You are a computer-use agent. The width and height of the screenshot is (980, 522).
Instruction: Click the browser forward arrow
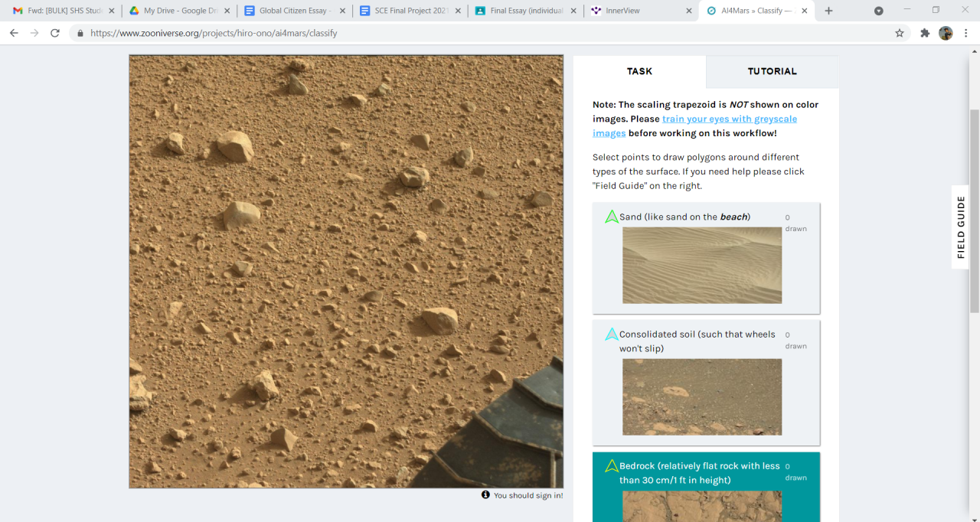pos(34,33)
